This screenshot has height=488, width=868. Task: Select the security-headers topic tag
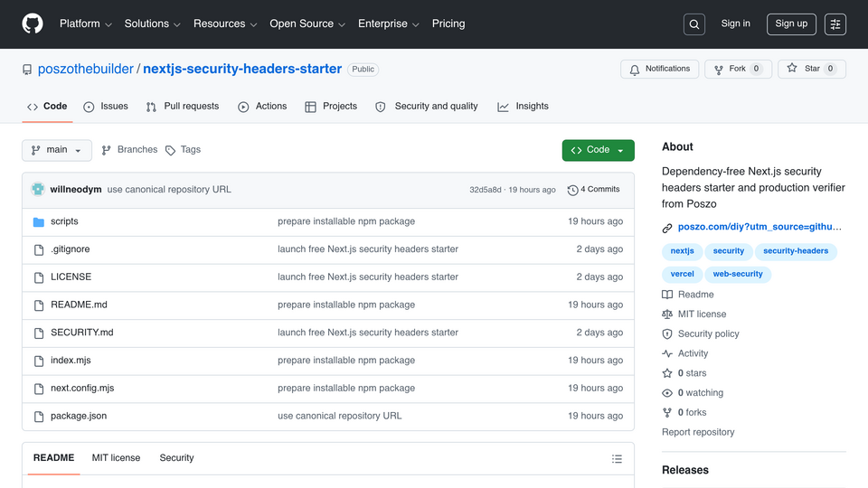796,251
